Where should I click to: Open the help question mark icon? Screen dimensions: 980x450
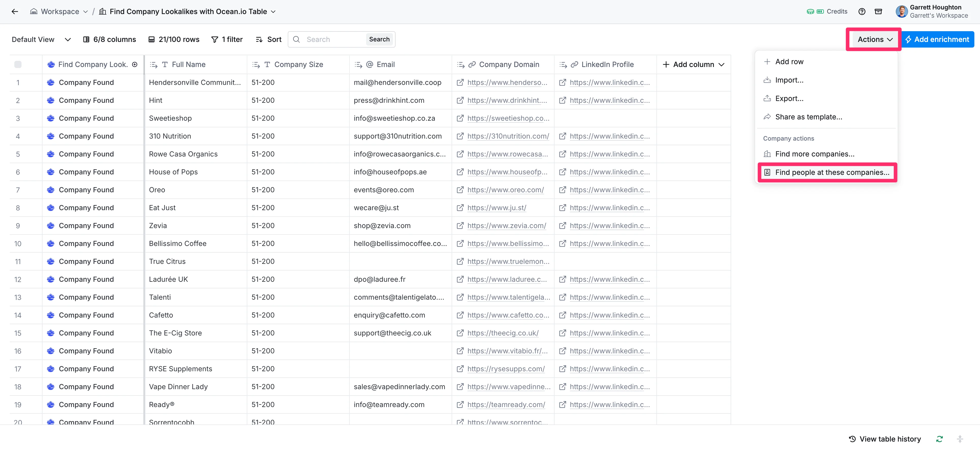pos(862,12)
